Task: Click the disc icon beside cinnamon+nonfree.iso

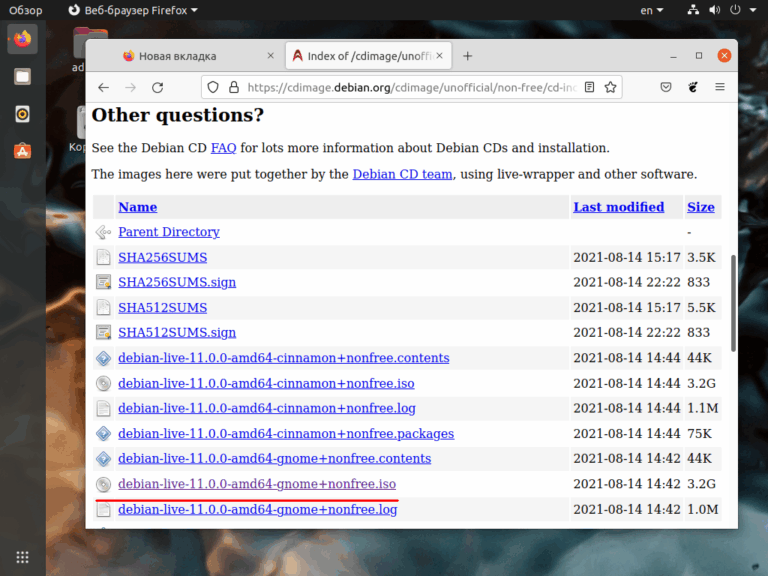Action: (103, 384)
